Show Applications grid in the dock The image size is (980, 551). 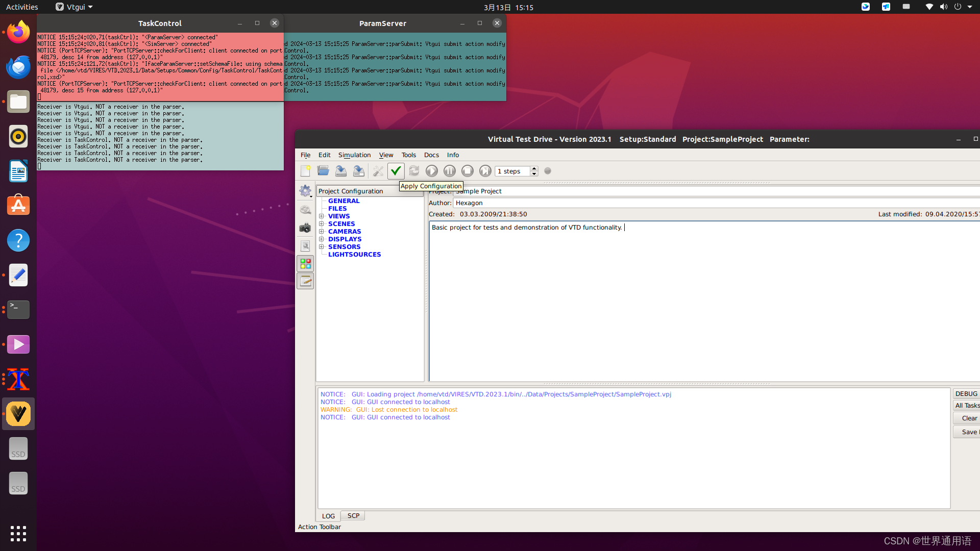(x=18, y=534)
